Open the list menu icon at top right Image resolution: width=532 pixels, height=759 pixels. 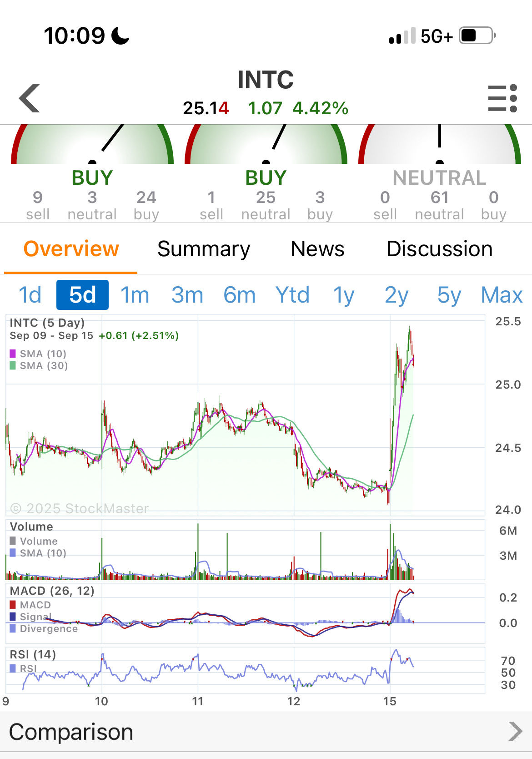pos(502,98)
